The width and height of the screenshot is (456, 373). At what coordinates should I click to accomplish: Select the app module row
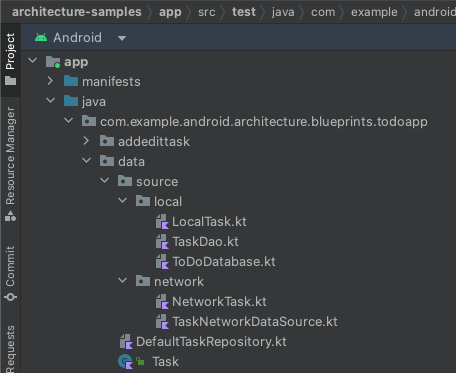[x=238, y=62]
